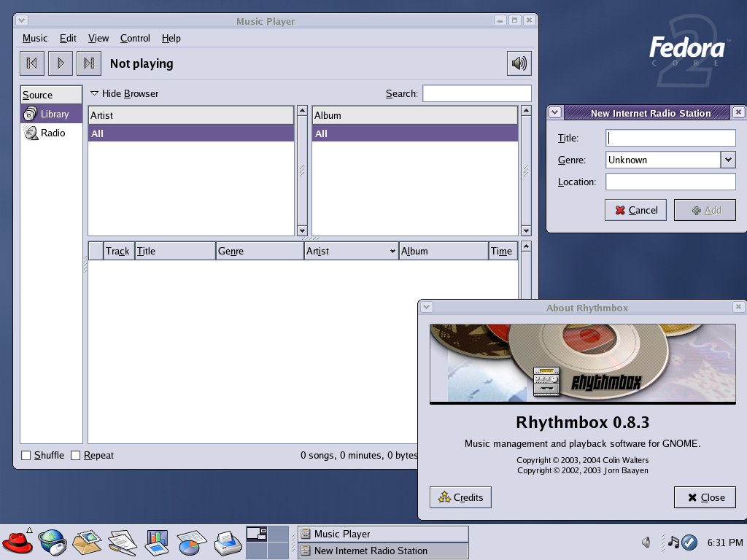Open the Music menu
This screenshot has width=747, height=560.
pos(35,38)
